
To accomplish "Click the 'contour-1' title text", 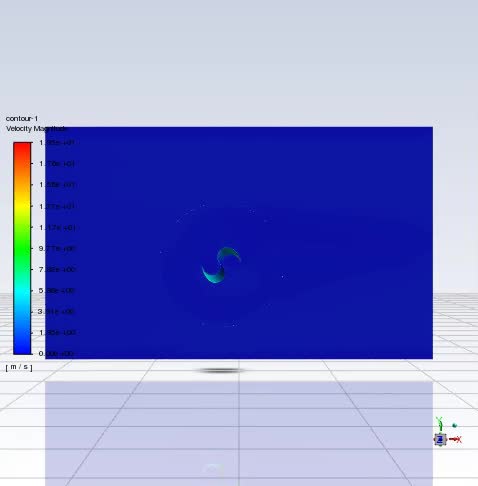I will [22, 118].
